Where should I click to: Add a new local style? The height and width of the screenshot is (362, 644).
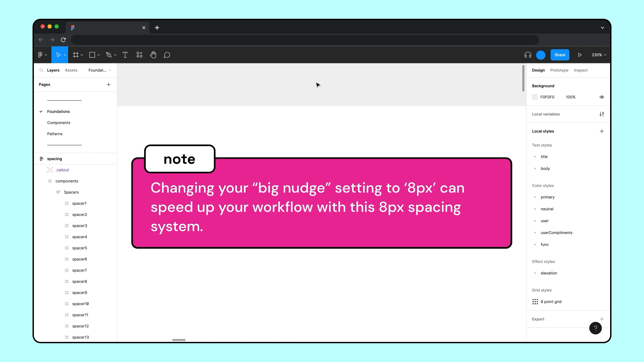(x=602, y=131)
